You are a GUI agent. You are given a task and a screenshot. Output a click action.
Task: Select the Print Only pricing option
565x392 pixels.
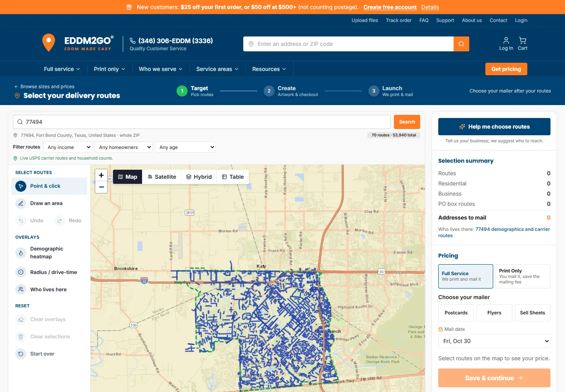click(523, 276)
